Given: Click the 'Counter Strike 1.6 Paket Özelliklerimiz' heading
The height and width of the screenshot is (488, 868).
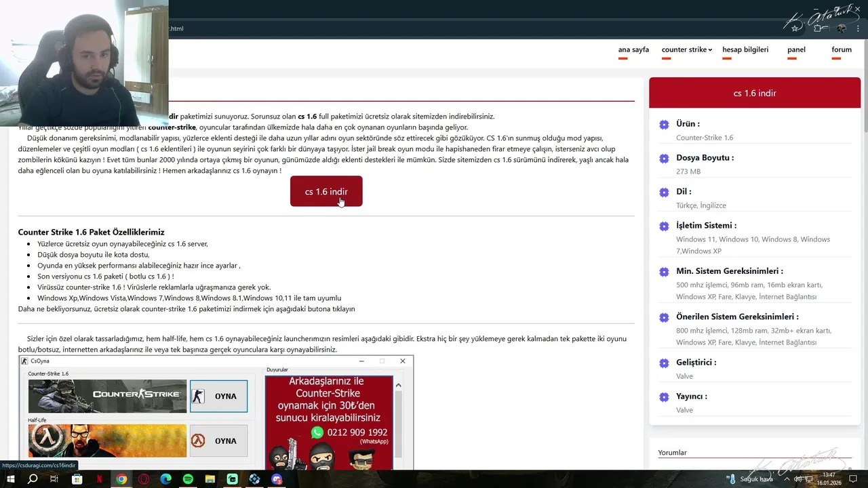Looking at the screenshot, I should pos(91,232).
